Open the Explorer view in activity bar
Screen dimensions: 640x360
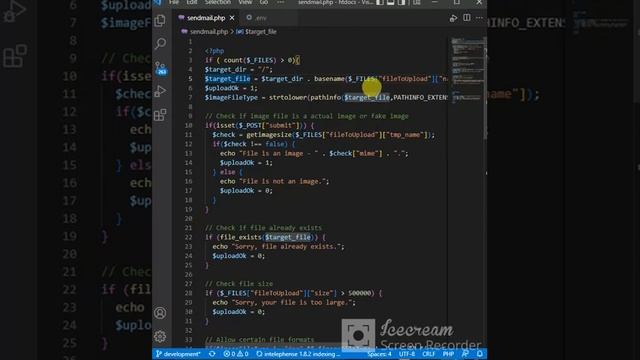coord(160,20)
